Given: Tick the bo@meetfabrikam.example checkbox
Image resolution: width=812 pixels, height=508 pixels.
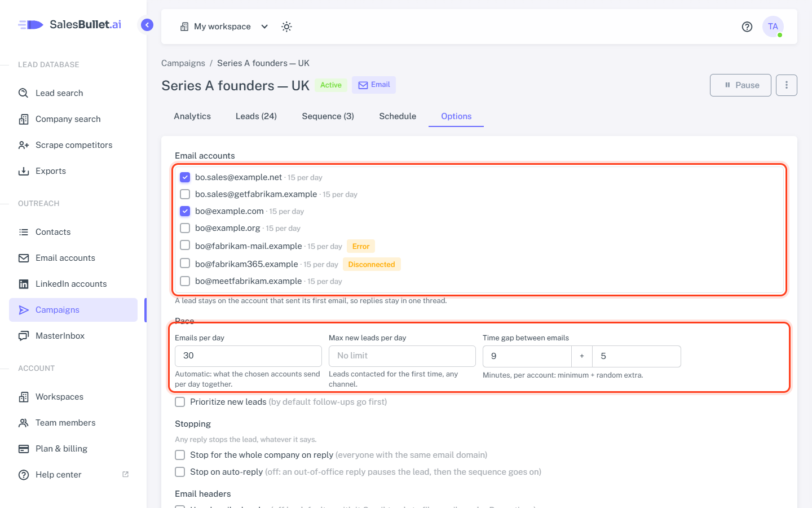Looking at the screenshot, I should click(185, 281).
